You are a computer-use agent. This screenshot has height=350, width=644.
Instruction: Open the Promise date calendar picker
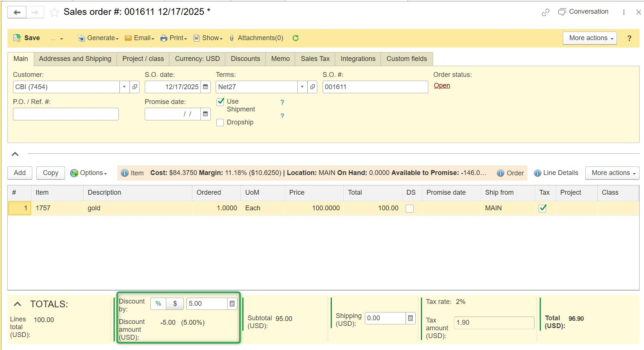pos(206,114)
